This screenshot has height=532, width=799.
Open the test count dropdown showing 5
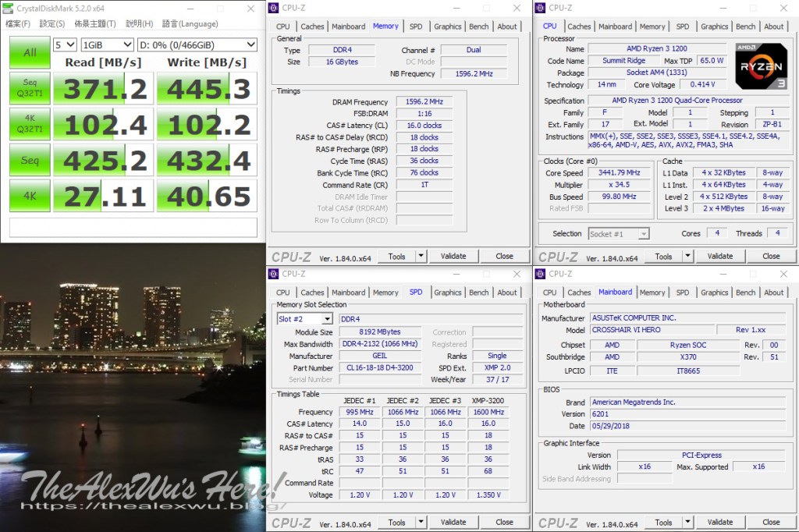pos(65,44)
